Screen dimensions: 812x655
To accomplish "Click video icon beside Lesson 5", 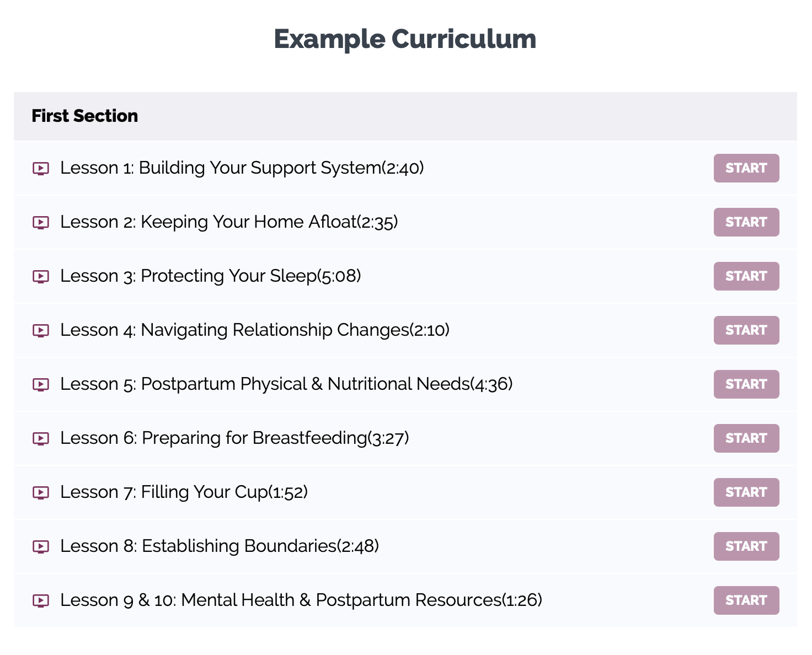I will click(x=41, y=384).
